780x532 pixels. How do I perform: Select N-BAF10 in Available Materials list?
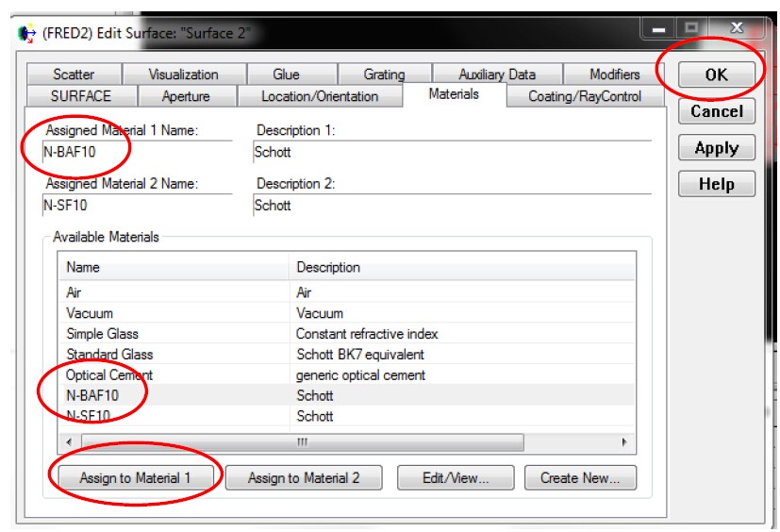pos(347,395)
